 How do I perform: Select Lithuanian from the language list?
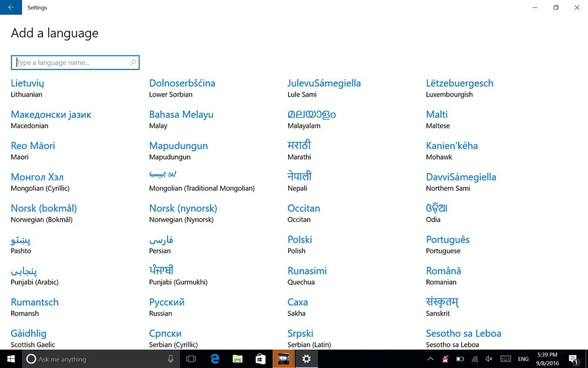(27, 88)
